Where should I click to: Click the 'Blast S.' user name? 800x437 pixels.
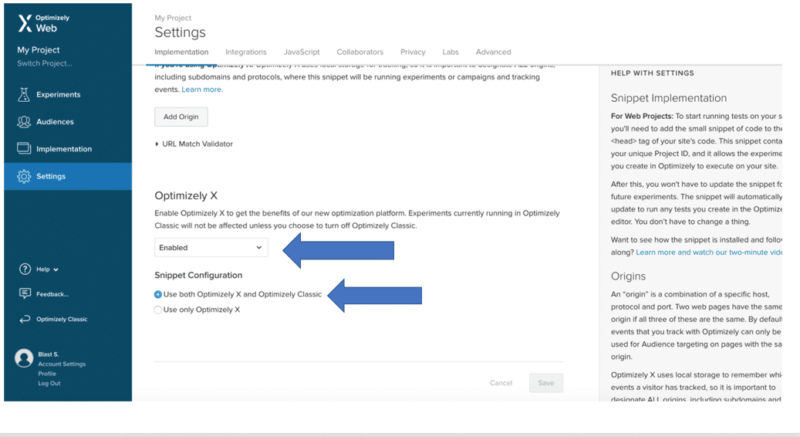click(x=48, y=354)
